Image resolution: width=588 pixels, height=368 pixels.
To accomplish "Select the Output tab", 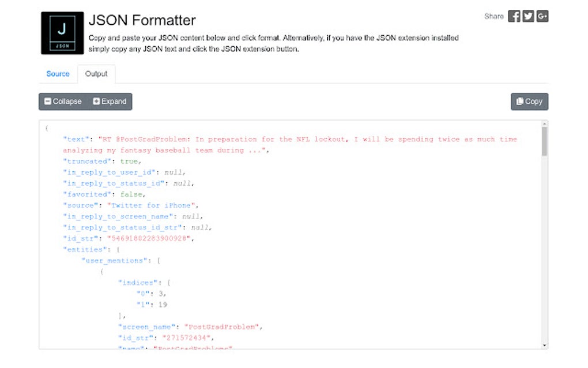I will pos(96,74).
